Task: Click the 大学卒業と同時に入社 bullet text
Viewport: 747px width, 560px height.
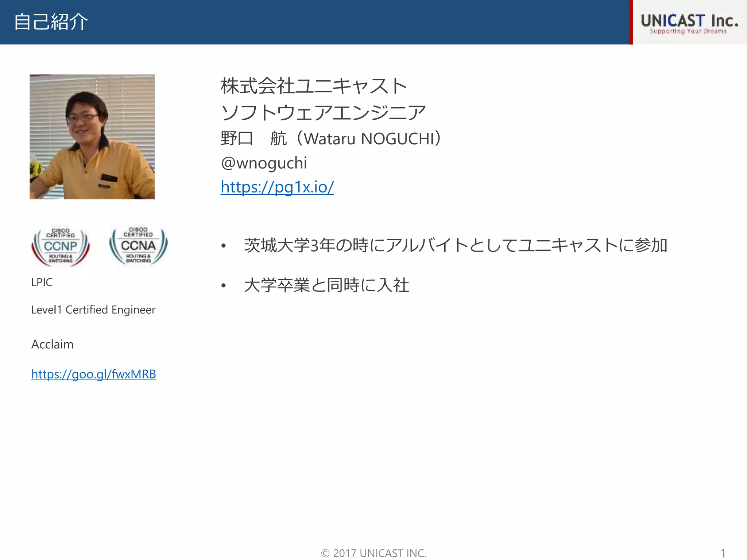Action: click(326, 285)
